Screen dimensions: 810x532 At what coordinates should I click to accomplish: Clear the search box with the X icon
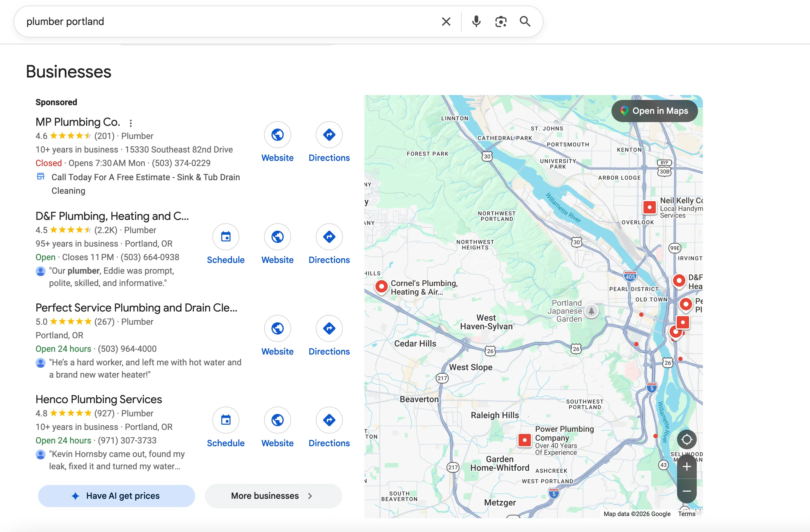446,22
